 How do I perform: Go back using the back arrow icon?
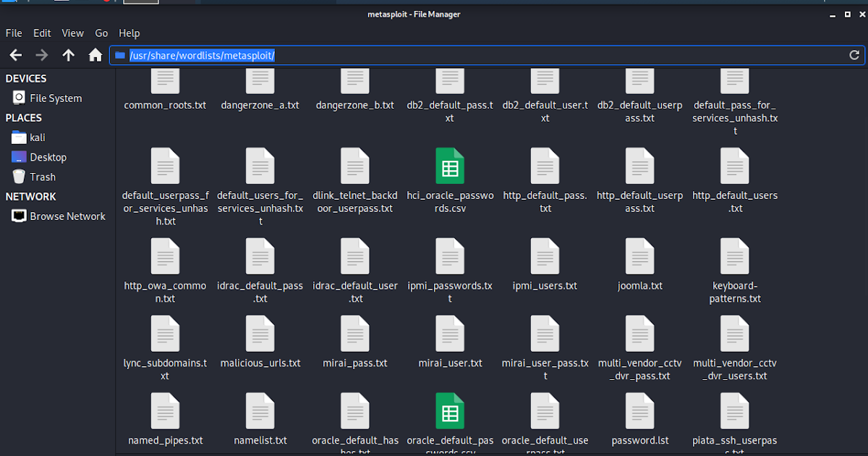15,54
